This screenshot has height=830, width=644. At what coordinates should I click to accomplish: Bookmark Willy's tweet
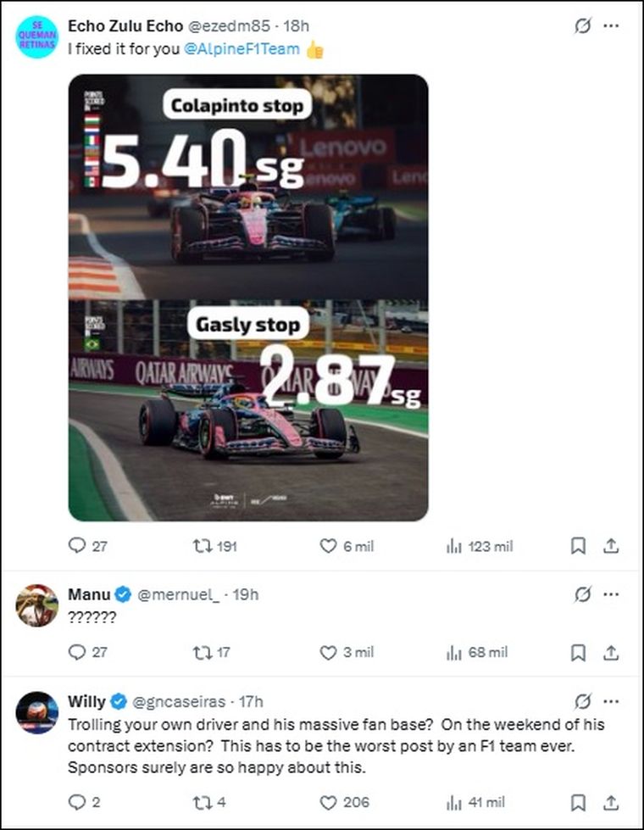(578, 802)
